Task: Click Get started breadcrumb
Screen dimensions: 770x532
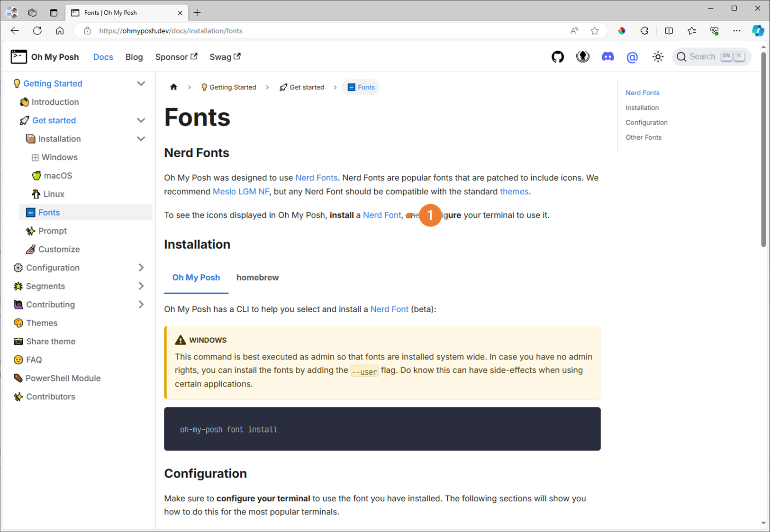Action: pos(302,87)
